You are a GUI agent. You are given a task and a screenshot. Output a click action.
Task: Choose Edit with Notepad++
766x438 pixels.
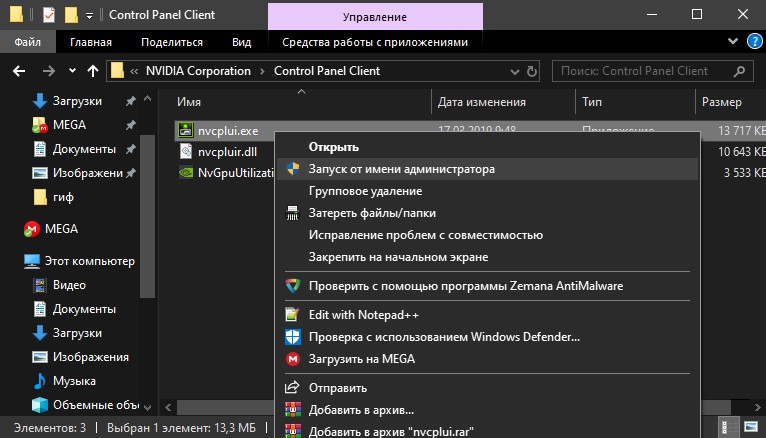click(488, 315)
